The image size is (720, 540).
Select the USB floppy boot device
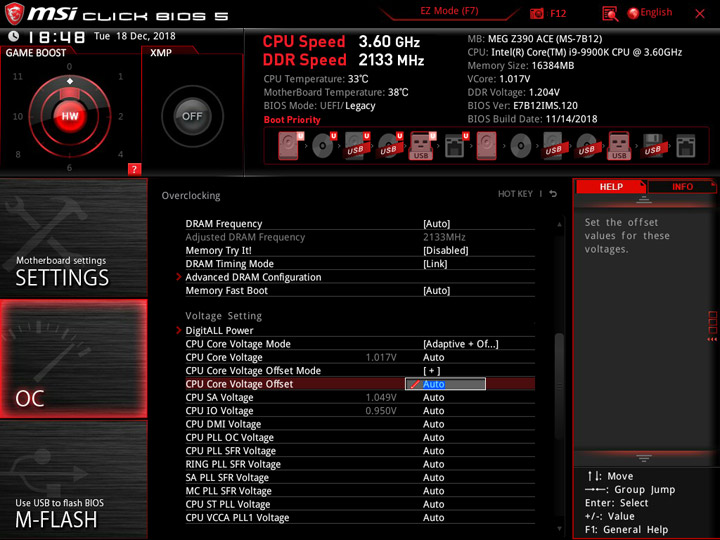(652, 146)
